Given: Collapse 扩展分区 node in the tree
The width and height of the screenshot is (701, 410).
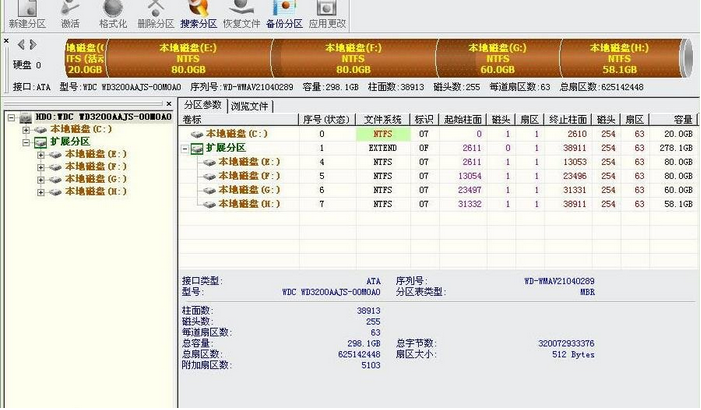Looking at the screenshot, I should coord(26,142).
